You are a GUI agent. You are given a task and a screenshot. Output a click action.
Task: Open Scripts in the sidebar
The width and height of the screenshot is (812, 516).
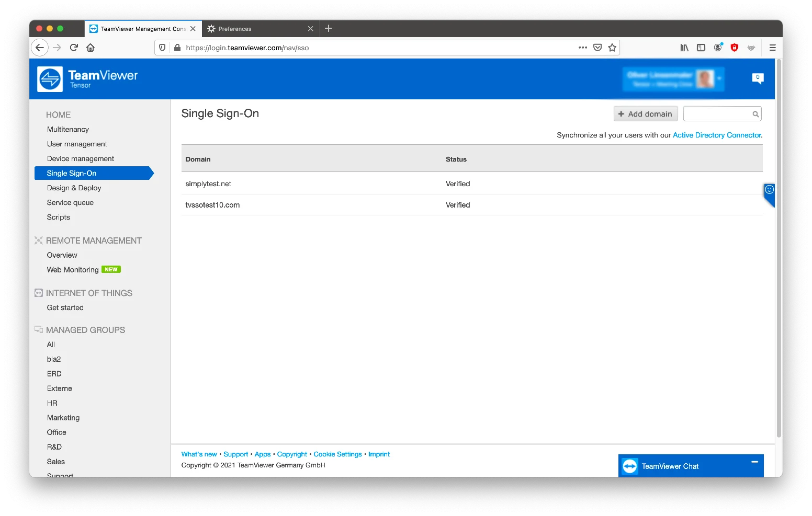[58, 217]
